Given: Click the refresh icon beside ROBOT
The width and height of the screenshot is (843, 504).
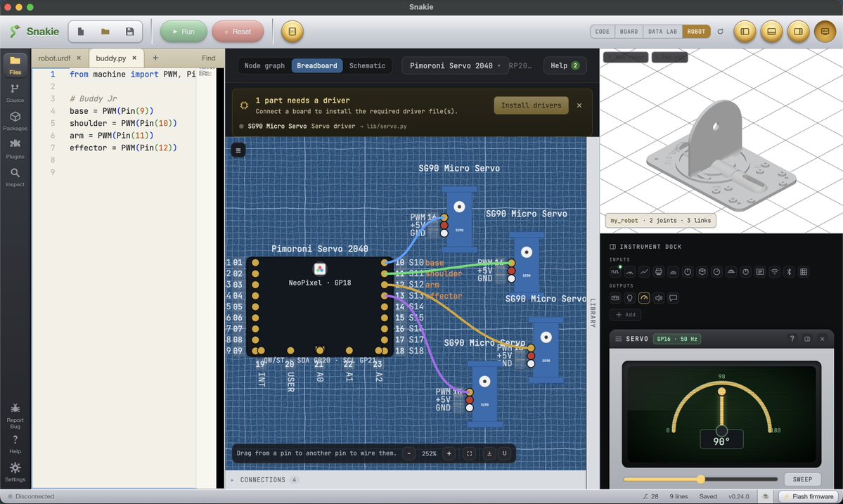Looking at the screenshot, I should click(721, 32).
